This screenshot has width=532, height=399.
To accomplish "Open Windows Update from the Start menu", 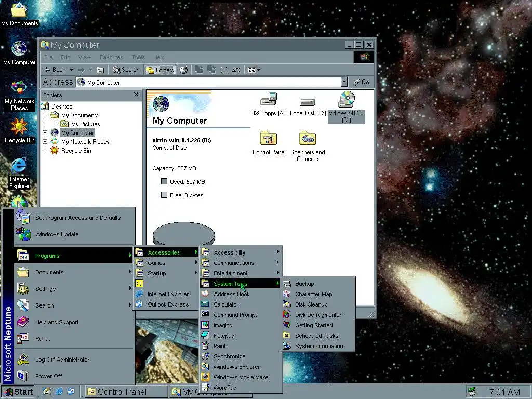I will tap(74, 234).
